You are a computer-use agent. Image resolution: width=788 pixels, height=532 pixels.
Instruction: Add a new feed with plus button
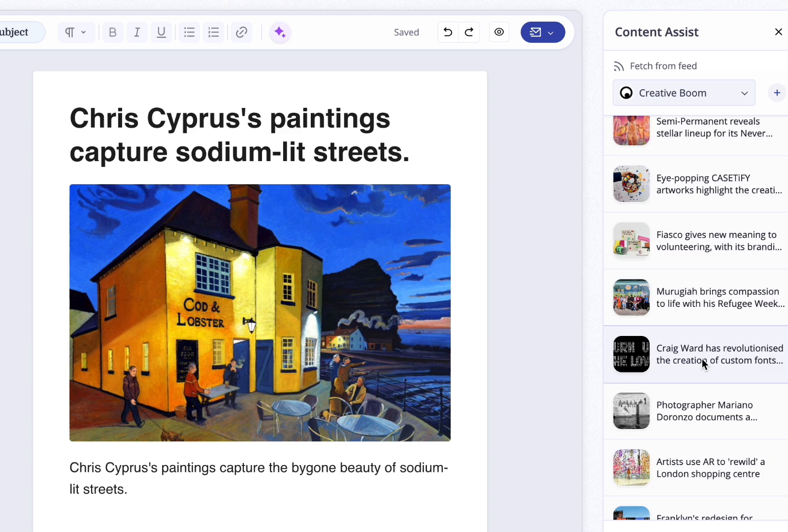tap(777, 93)
